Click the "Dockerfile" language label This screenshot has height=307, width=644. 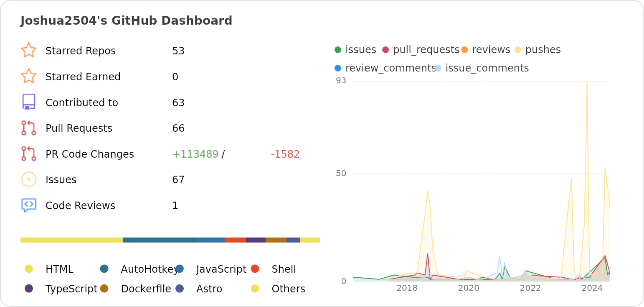[146, 289]
